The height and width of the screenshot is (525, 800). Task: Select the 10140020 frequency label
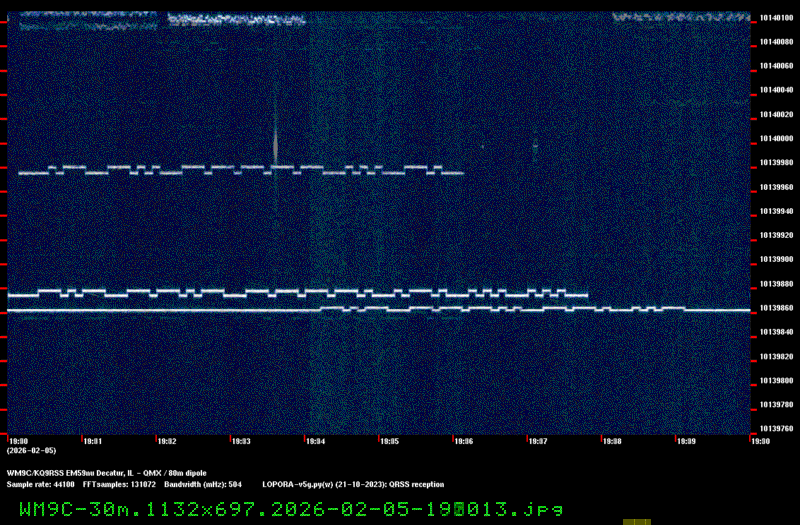click(776, 115)
